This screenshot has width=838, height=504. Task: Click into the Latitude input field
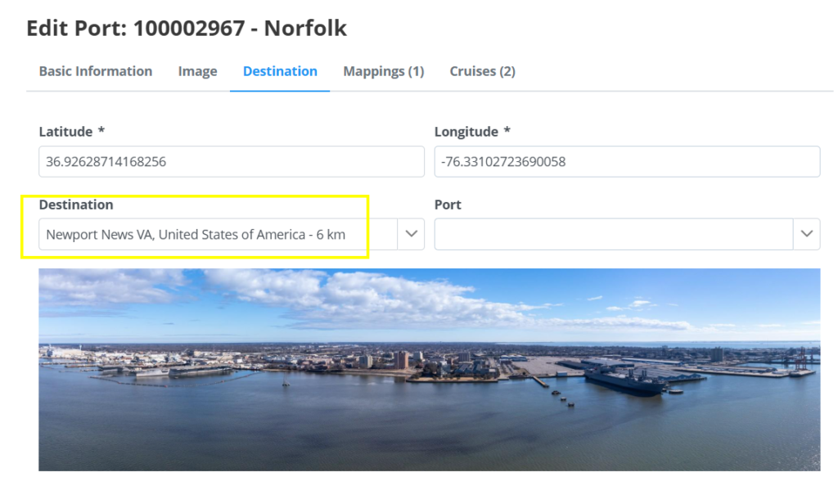coord(231,162)
